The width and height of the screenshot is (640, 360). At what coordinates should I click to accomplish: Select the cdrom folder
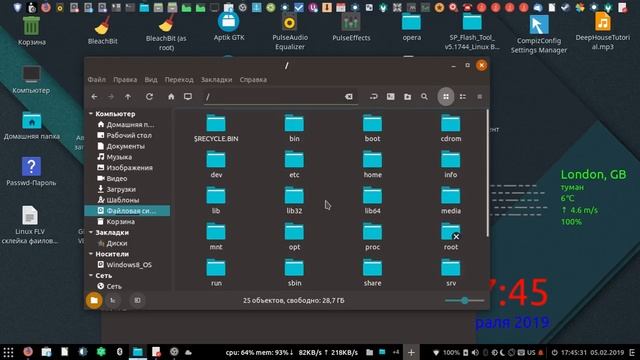click(451, 128)
